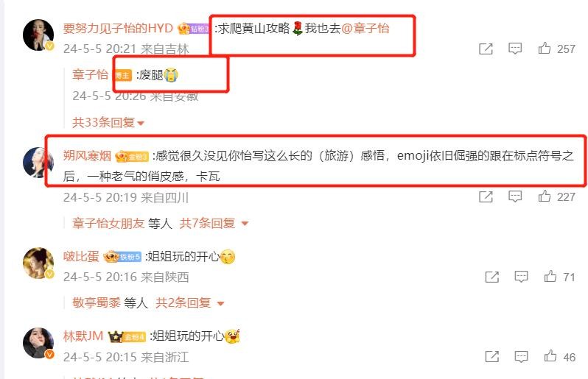Open the 要努力见子怡的HYD username profile
This screenshot has height=379, width=588.
[118, 28]
